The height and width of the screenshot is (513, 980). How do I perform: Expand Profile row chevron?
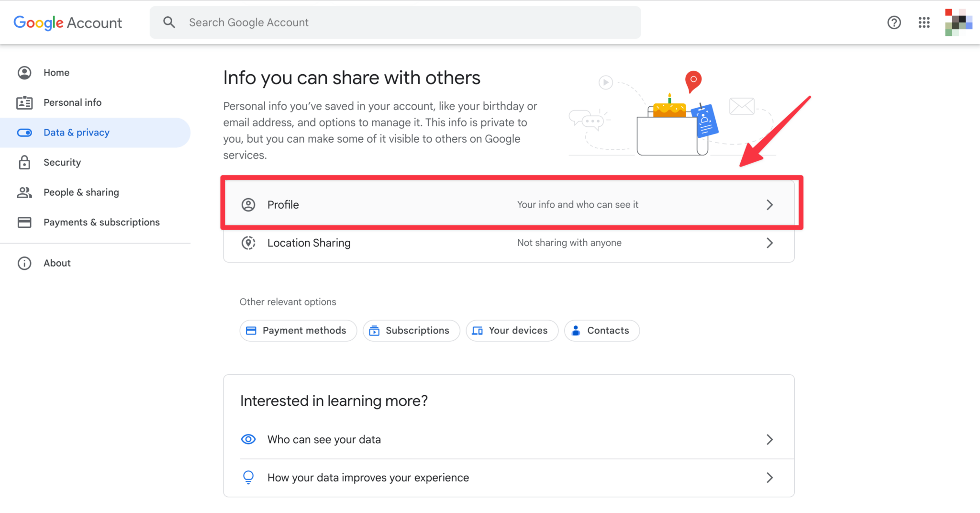click(769, 205)
